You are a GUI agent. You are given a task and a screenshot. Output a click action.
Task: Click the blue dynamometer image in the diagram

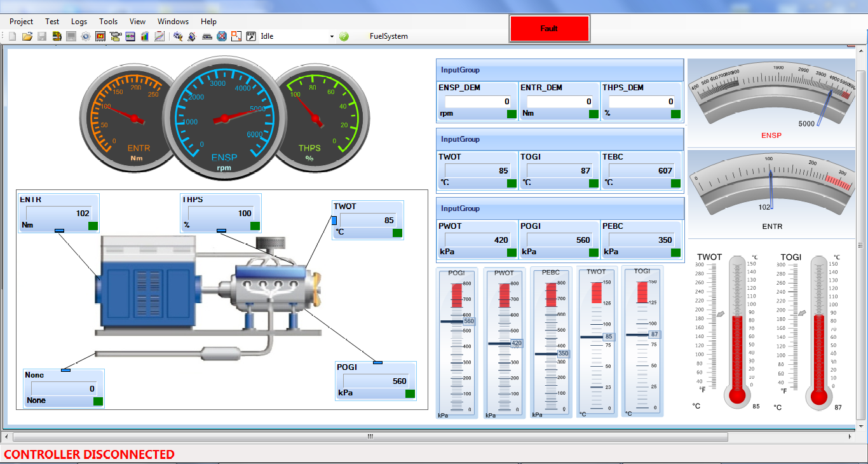147,283
